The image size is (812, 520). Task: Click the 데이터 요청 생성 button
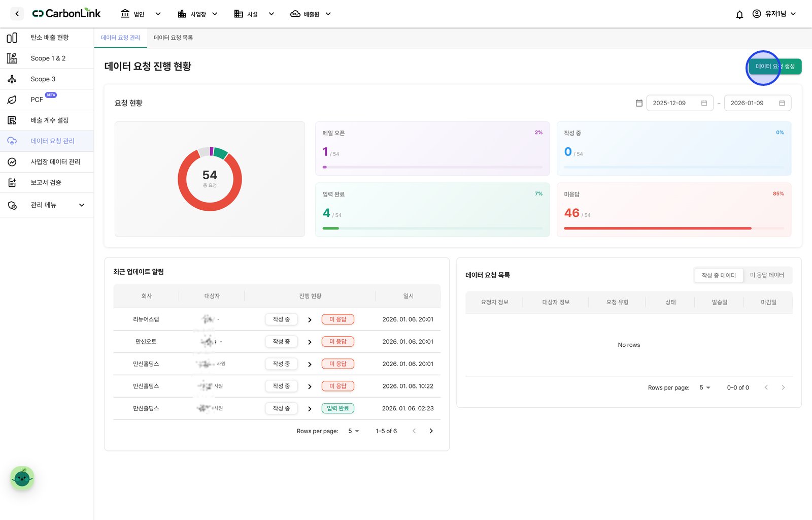(x=775, y=67)
